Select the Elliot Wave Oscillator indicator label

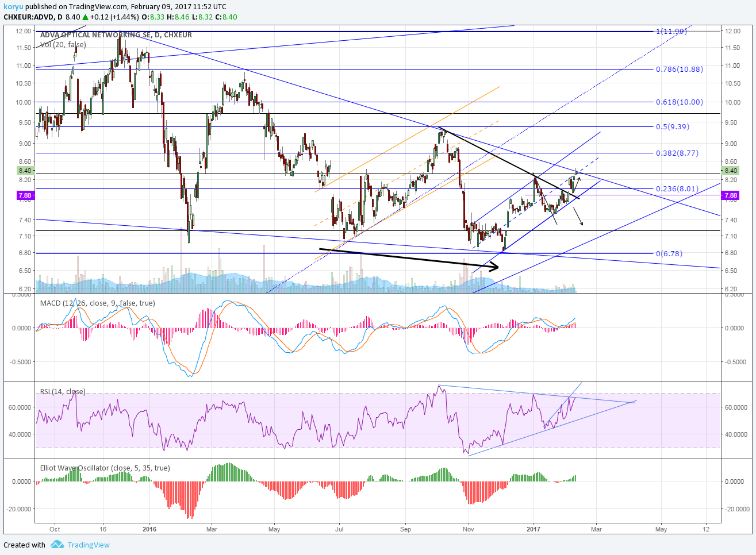(x=105, y=468)
